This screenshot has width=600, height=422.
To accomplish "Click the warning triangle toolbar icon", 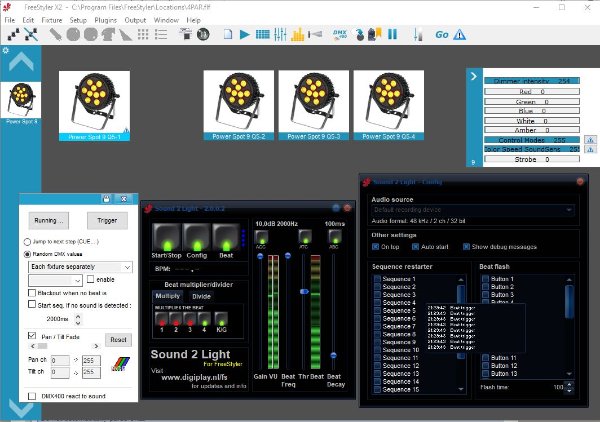I will click(459, 34).
